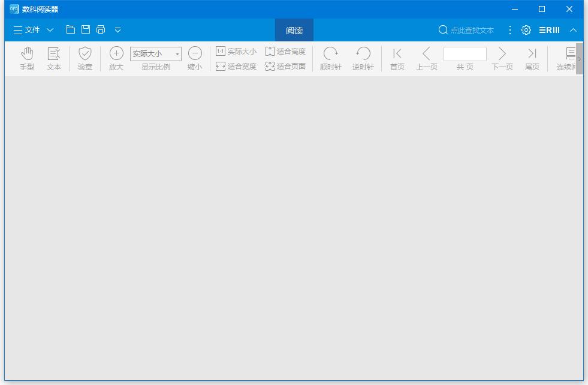Open the 文件 menu
Image resolution: width=588 pixels, height=385 pixels.
coord(26,30)
